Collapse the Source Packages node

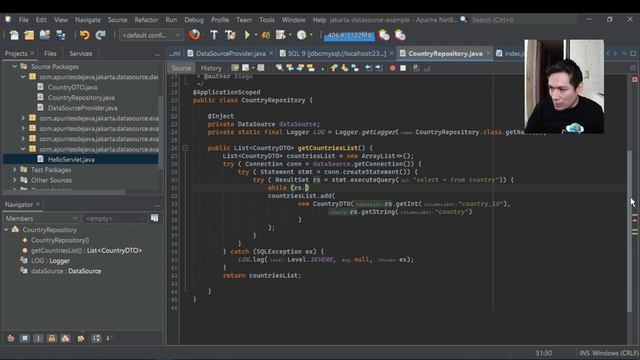[x=15, y=67]
